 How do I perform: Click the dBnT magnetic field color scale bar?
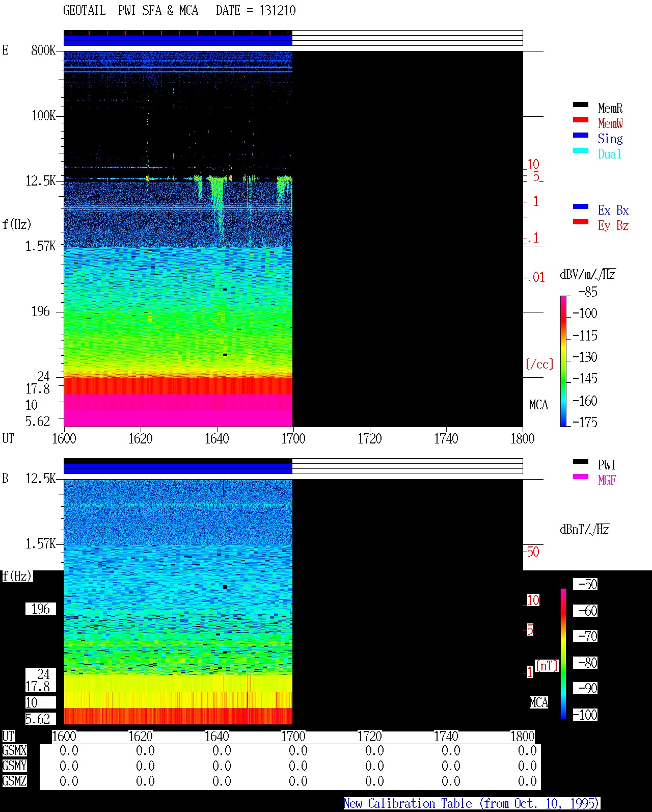[x=563, y=654]
